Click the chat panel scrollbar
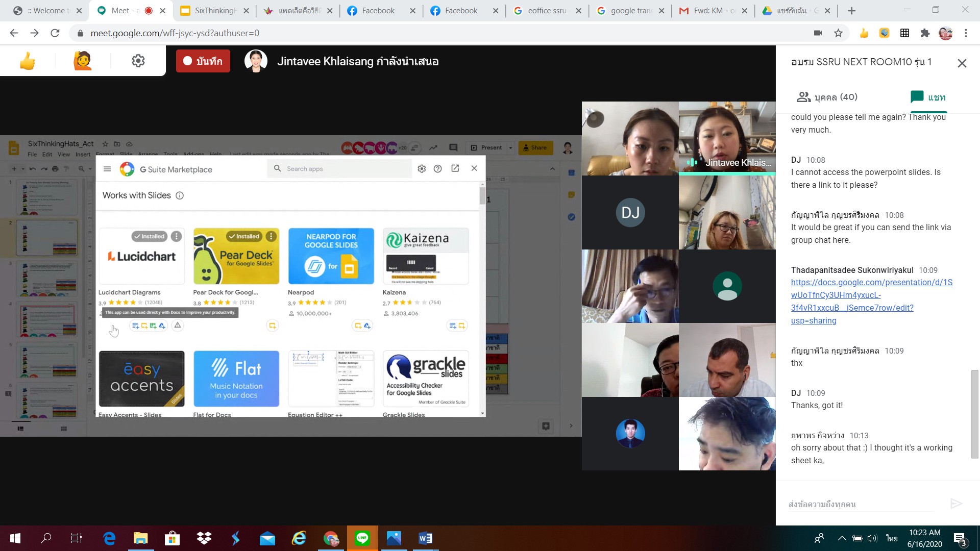The image size is (980, 551). click(x=974, y=413)
